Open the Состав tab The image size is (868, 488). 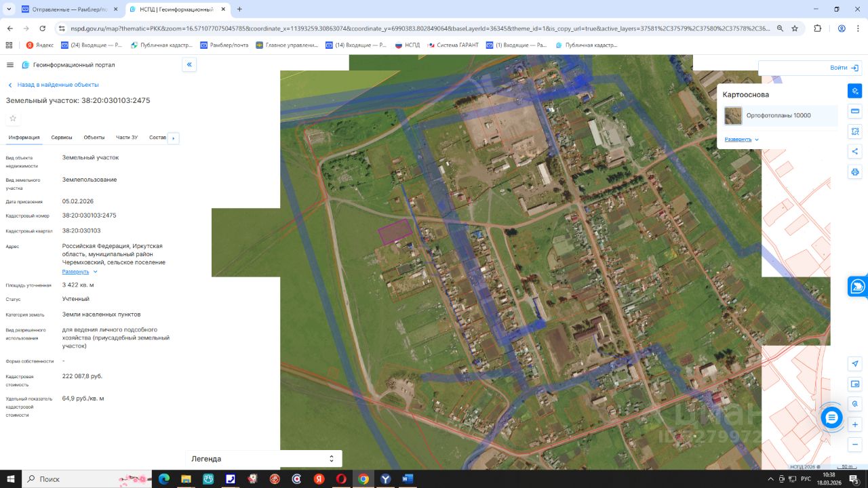(157, 138)
